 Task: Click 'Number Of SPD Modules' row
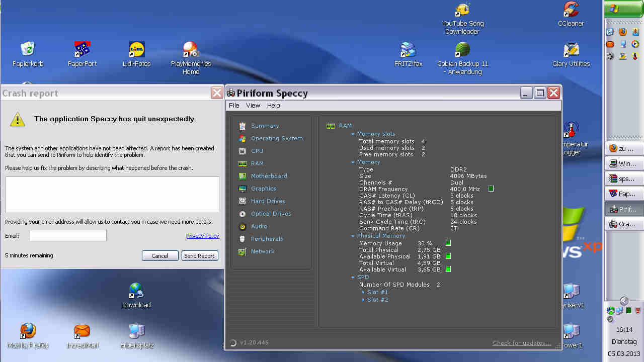point(399,285)
